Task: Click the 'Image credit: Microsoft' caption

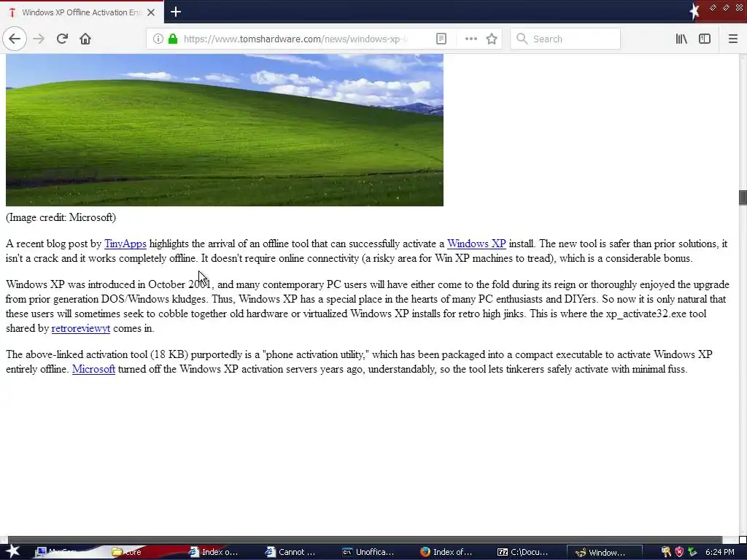Action: click(61, 217)
